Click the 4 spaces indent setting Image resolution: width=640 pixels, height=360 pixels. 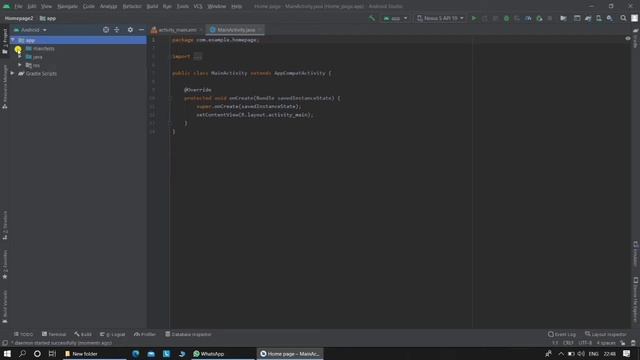pyautogui.click(x=606, y=343)
